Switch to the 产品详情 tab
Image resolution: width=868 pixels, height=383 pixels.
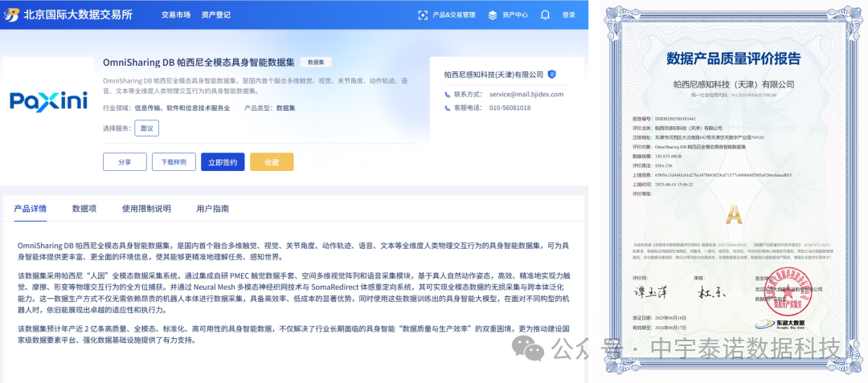coord(31,209)
